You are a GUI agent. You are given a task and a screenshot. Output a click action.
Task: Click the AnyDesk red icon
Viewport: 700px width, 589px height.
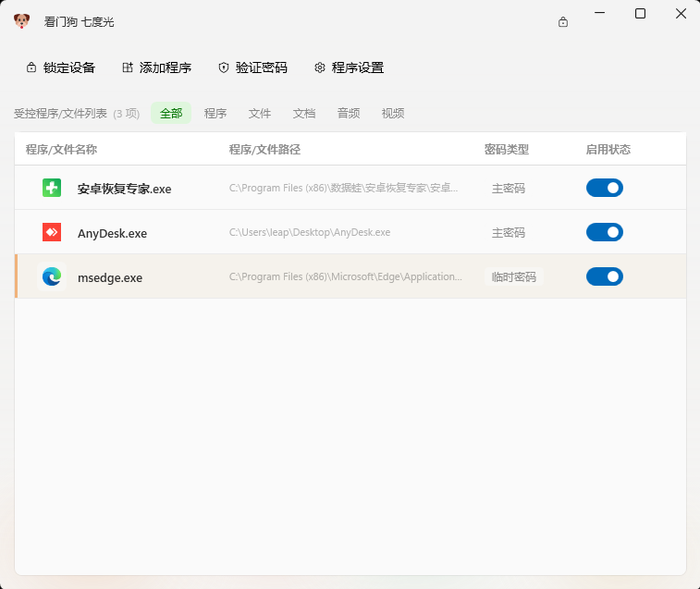coord(52,232)
